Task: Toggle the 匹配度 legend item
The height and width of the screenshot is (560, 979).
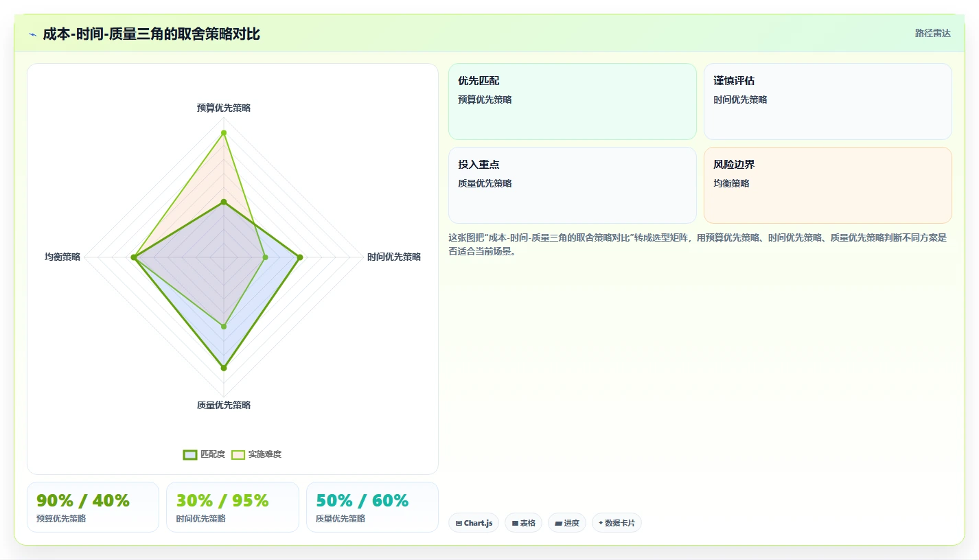Action: tap(204, 454)
